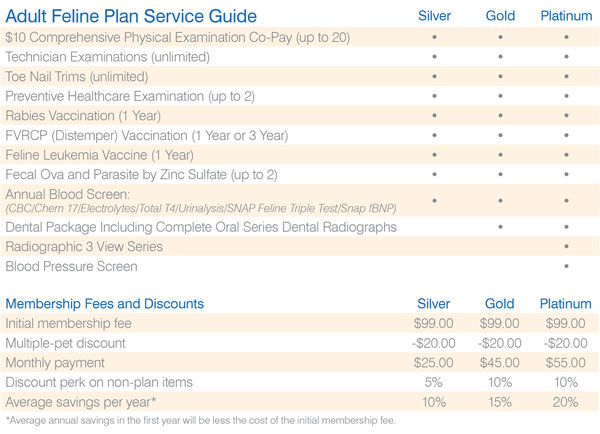600x434 pixels.
Task: Click the Gold multiple-pet discount -$20.00
Action: click(x=499, y=343)
